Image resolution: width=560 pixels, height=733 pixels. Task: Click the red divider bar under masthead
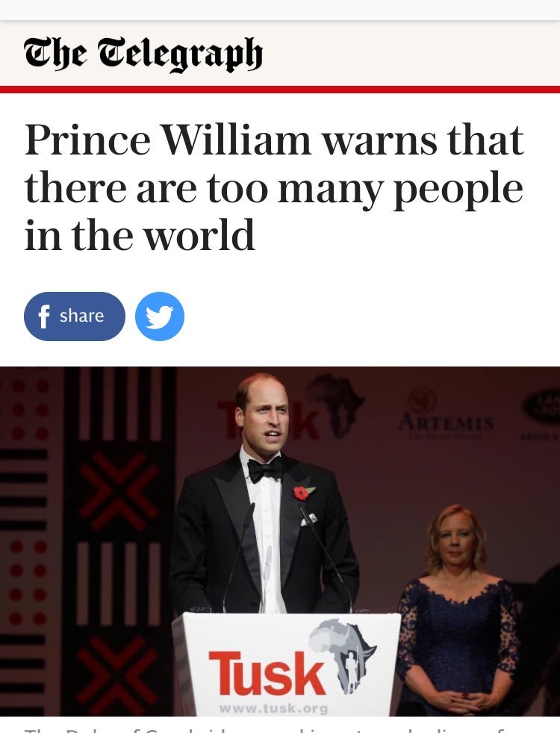280,90
